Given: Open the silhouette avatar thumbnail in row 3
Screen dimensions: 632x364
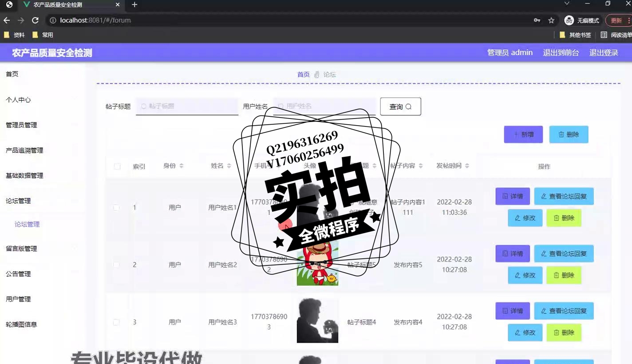Looking at the screenshot, I should [317, 320].
